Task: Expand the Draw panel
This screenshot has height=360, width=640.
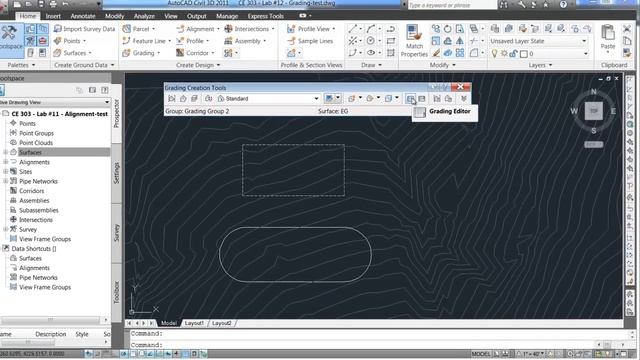Action: click(371, 65)
